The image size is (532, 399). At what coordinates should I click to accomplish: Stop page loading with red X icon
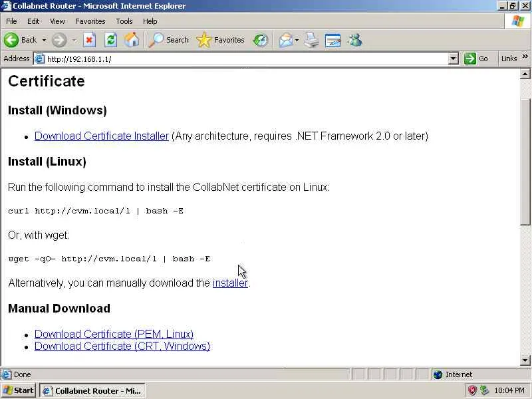[89, 40]
